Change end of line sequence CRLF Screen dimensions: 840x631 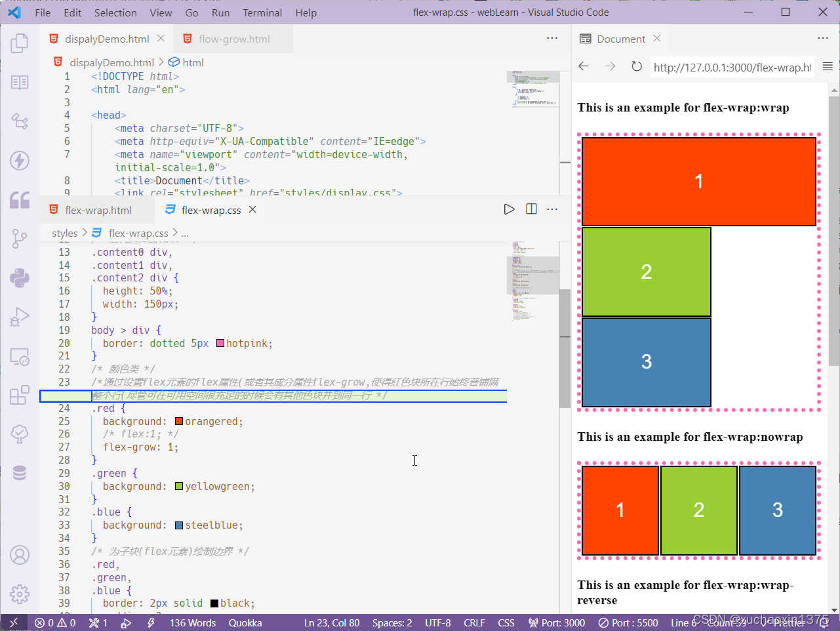(474, 622)
